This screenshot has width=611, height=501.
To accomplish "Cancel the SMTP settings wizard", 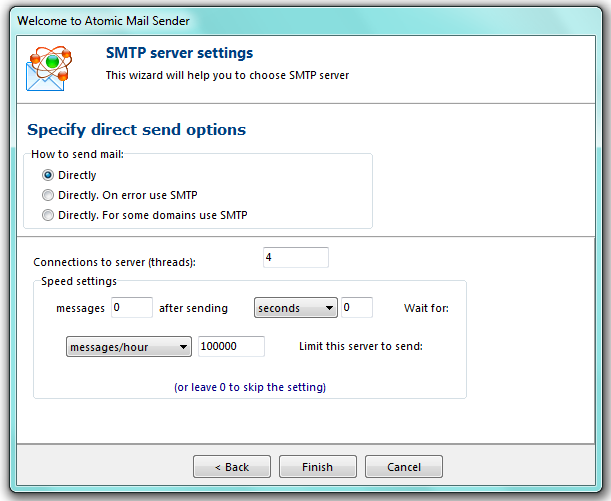I will click(403, 467).
